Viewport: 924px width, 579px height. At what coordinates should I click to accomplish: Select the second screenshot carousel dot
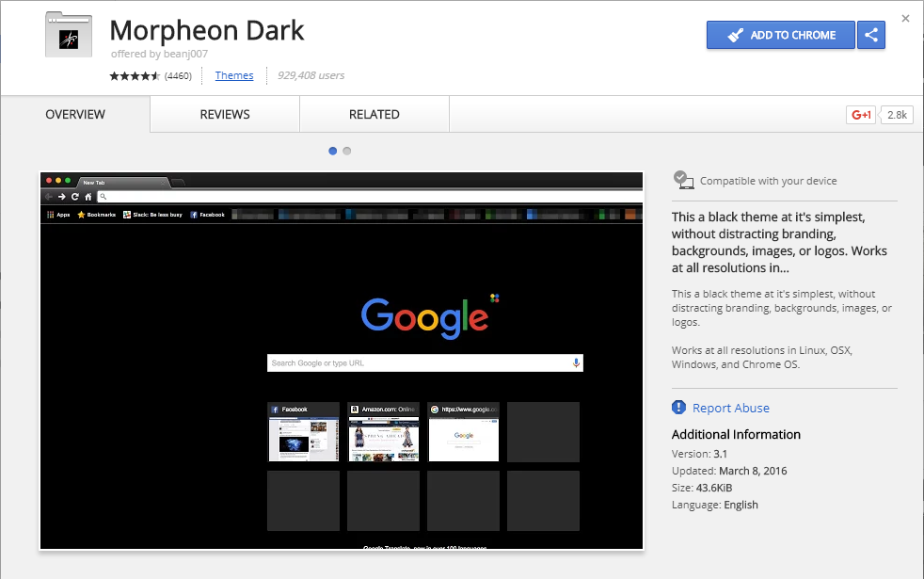(x=347, y=151)
